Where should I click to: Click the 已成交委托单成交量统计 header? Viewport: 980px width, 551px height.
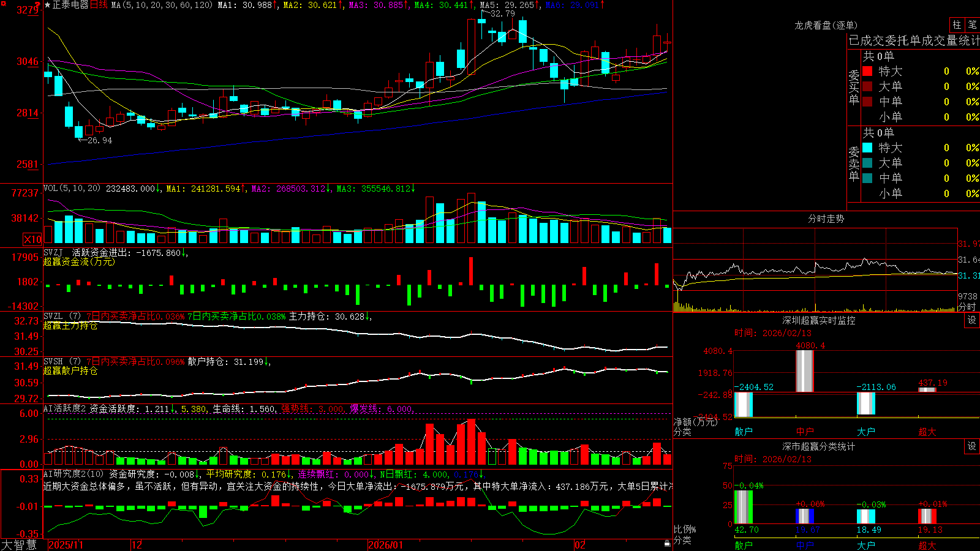[914, 40]
